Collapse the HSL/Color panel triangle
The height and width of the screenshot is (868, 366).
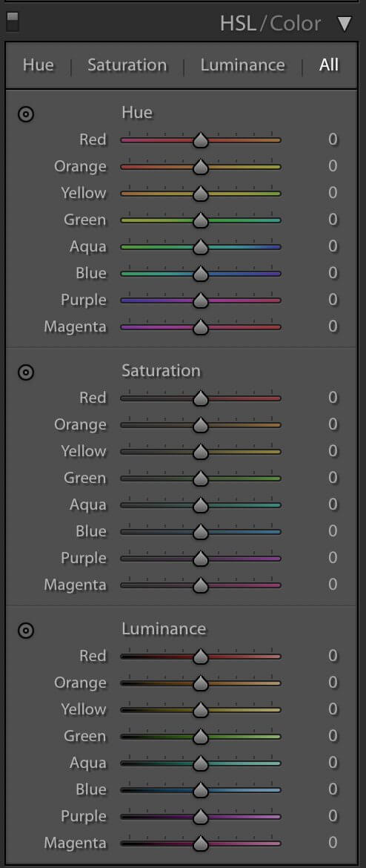click(x=345, y=24)
